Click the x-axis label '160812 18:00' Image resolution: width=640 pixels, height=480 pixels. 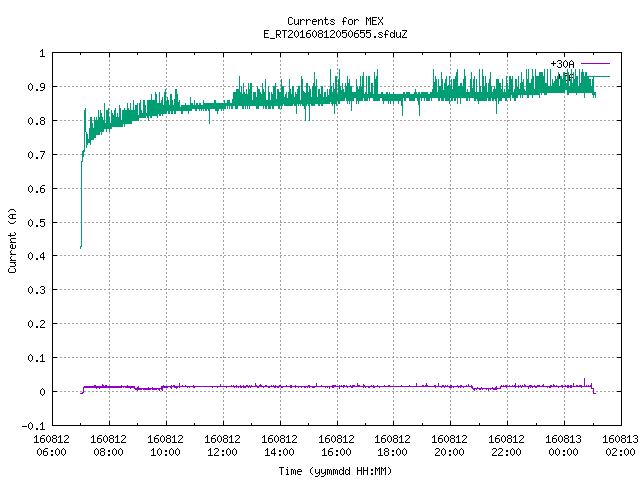click(x=393, y=446)
